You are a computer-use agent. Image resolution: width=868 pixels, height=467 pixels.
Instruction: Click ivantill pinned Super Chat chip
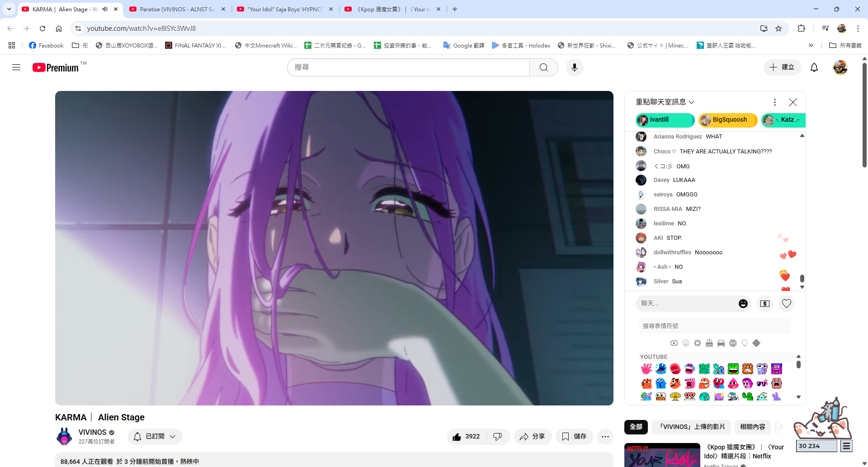[665, 120]
